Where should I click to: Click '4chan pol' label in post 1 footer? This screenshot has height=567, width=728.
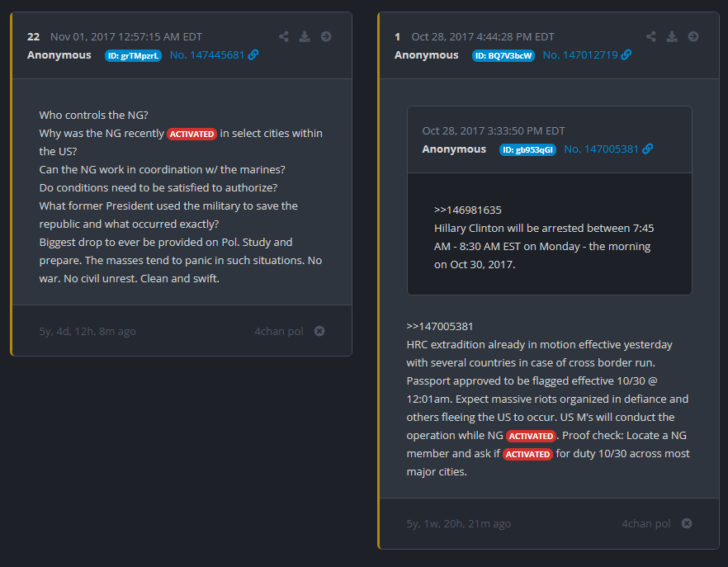(x=646, y=523)
